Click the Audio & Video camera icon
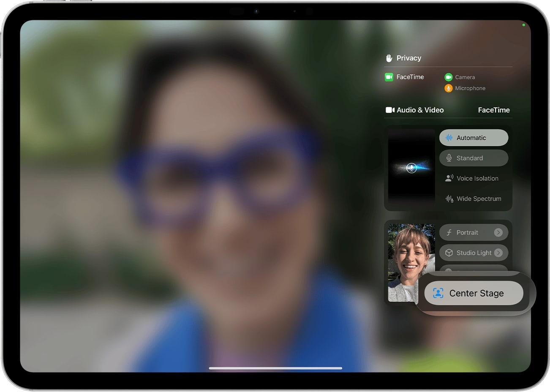This screenshot has width=550, height=392. pyautogui.click(x=390, y=110)
